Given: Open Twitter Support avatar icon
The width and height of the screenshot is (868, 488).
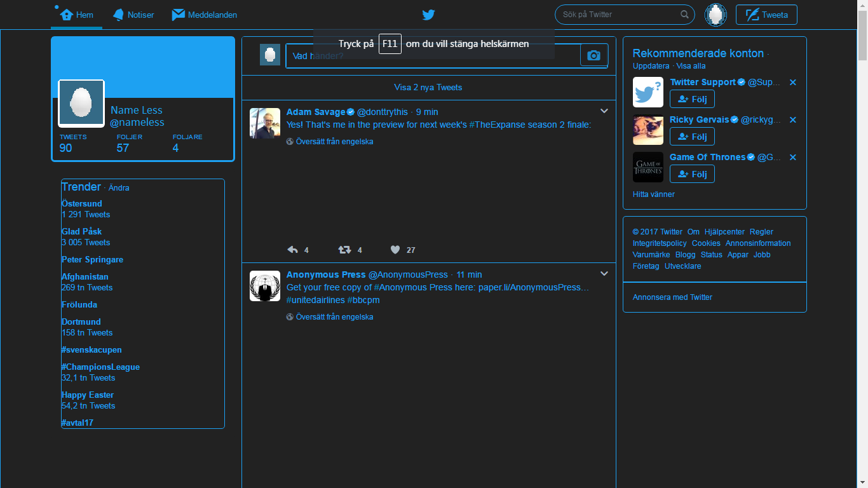Looking at the screenshot, I should [x=648, y=92].
